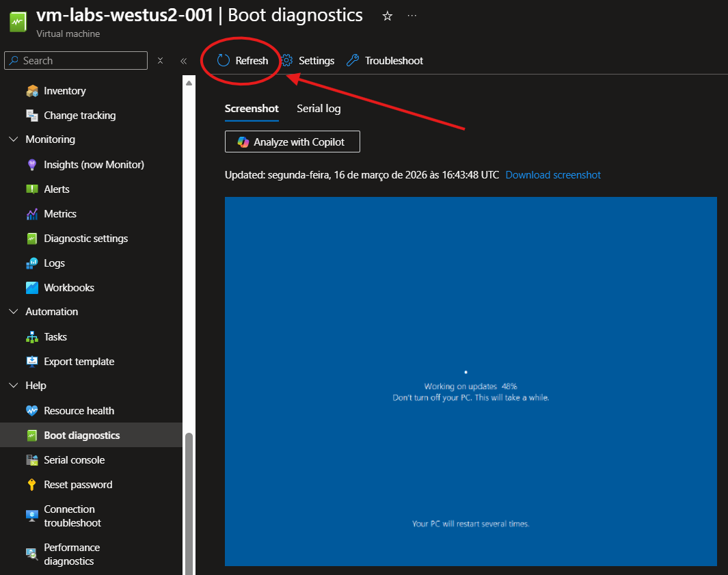Image resolution: width=728 pixels, height=575 pixels.
Task: Click the Download screenshot link
Action: 553,175
